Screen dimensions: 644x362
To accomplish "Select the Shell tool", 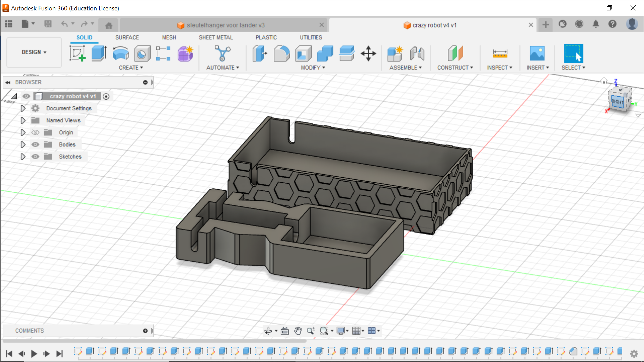I will click(x=303, y=54).
